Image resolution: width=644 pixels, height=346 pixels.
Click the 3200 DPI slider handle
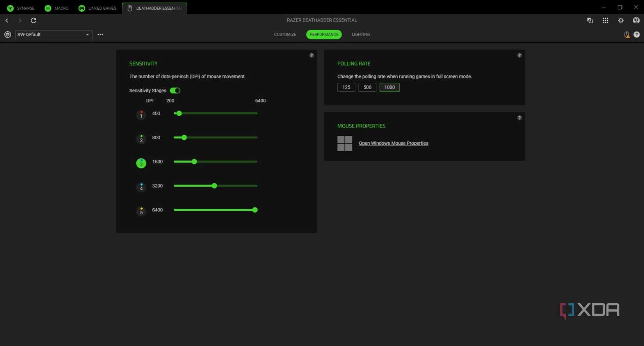214,186
